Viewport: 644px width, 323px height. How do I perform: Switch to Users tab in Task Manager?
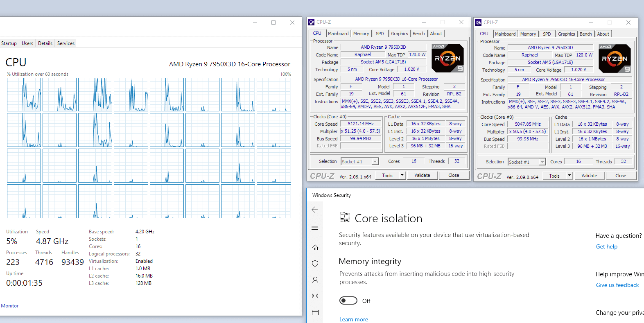(x=27, y=43)
